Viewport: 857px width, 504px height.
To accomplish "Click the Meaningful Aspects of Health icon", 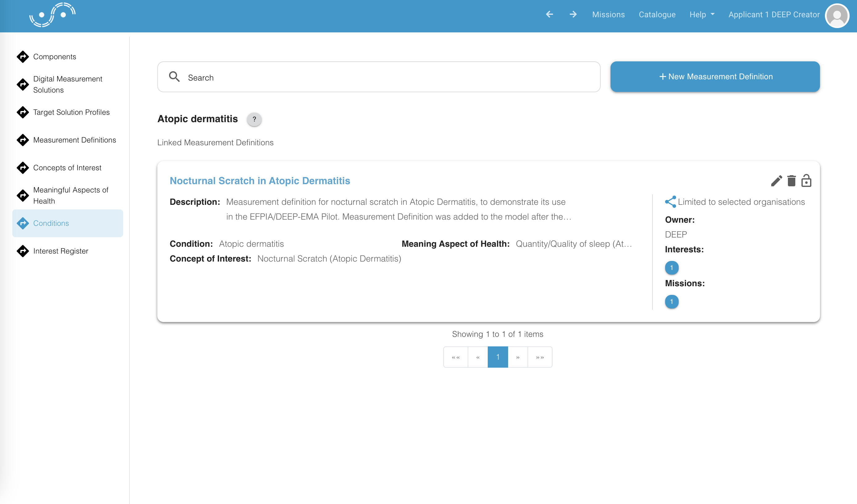I will (23, 196).
